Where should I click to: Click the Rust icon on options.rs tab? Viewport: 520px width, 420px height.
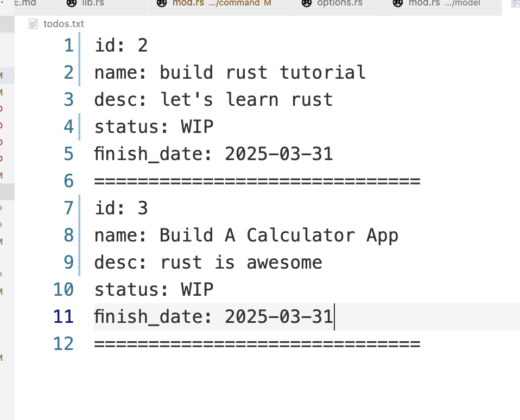[x=307, y=3]
